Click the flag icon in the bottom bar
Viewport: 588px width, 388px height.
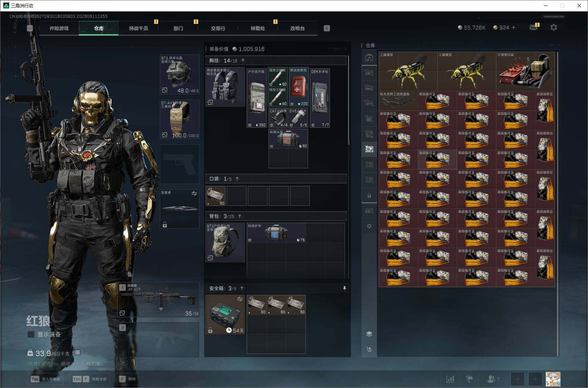469,379
